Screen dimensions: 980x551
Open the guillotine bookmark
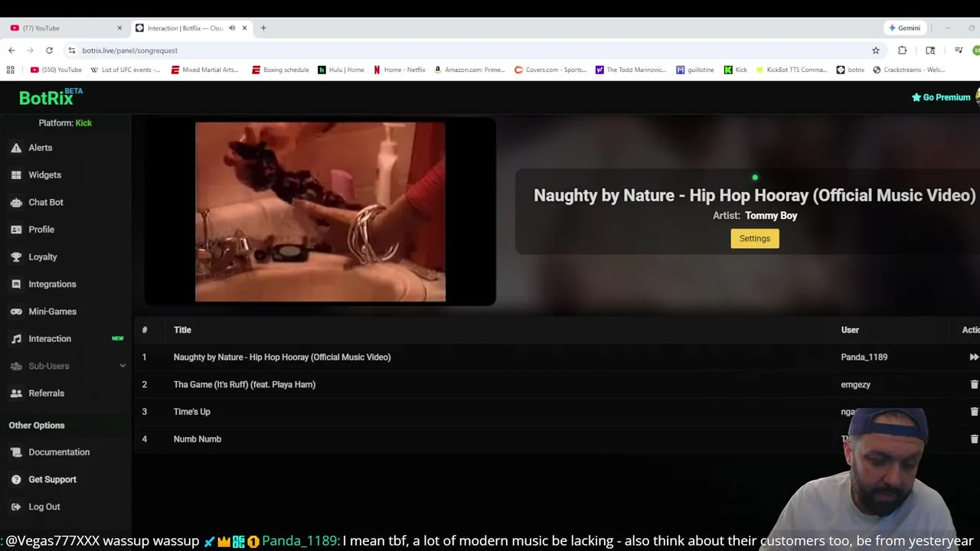[x=695, y=70]
